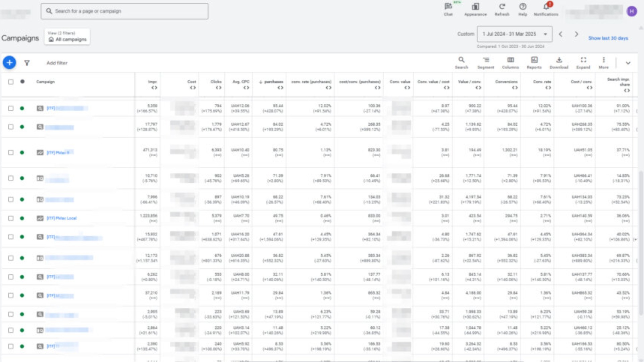Check the 17,797 impressions row checkbox
Screen dimensions: 644x362
(11, 127)
